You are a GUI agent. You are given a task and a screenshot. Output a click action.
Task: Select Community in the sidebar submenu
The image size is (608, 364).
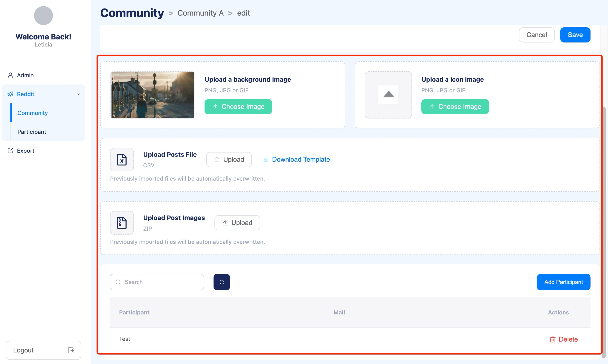click(32, 113)
